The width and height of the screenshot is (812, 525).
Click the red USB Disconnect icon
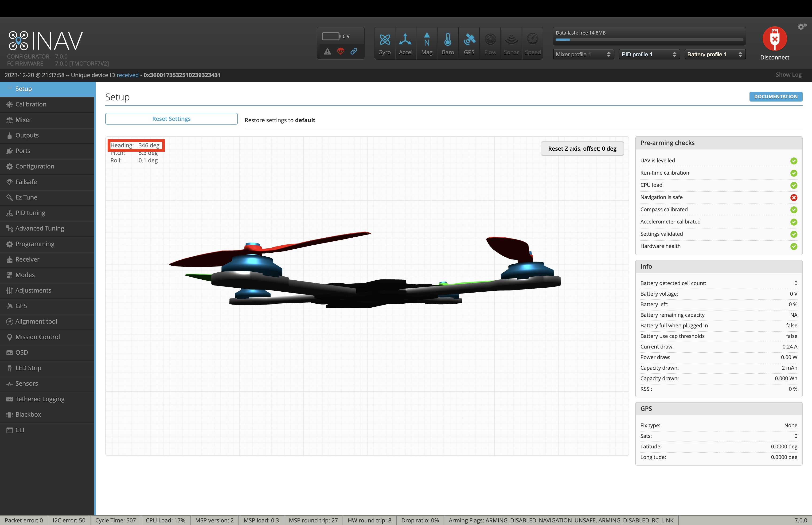(774, 39)
